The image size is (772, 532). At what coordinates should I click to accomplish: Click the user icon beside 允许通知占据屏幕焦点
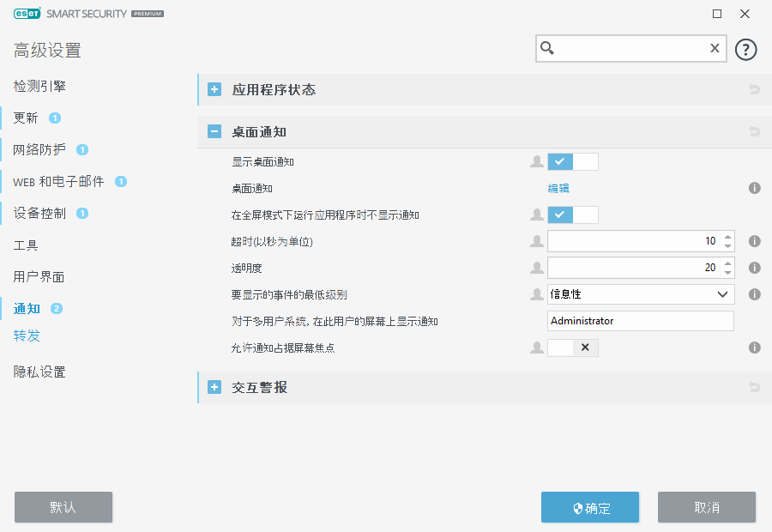point(537,348)
